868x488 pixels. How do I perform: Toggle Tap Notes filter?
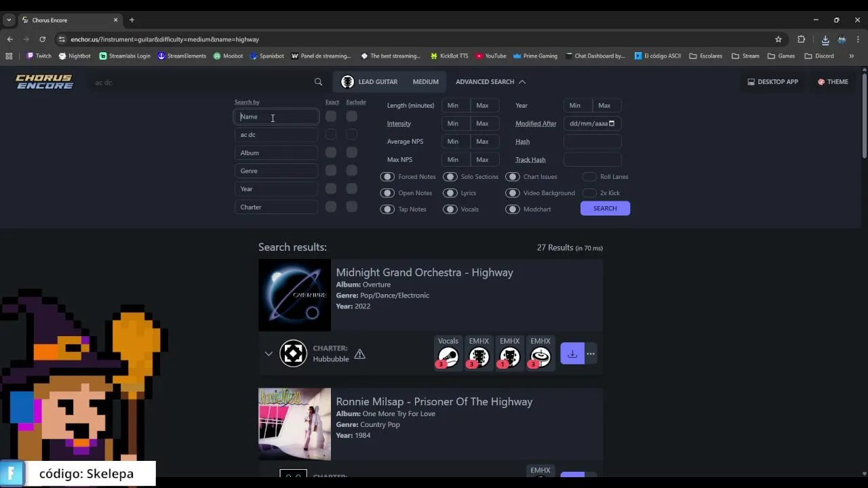click(387, 209)
